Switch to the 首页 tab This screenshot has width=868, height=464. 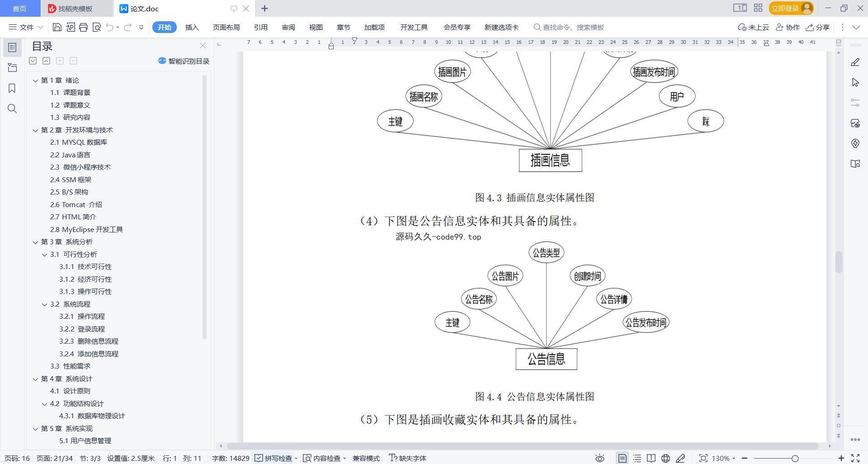[19, 9]
